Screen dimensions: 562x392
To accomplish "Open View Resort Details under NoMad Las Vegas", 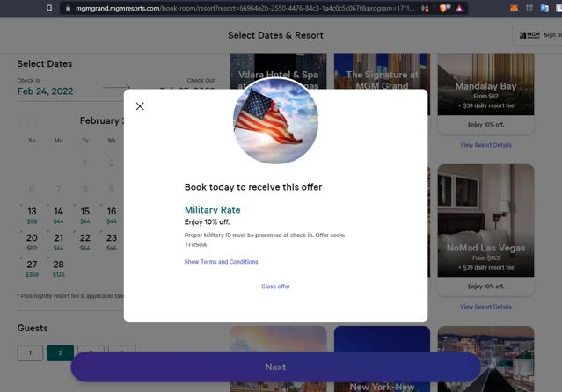I will pyautogui.click(x=485, y=307).
